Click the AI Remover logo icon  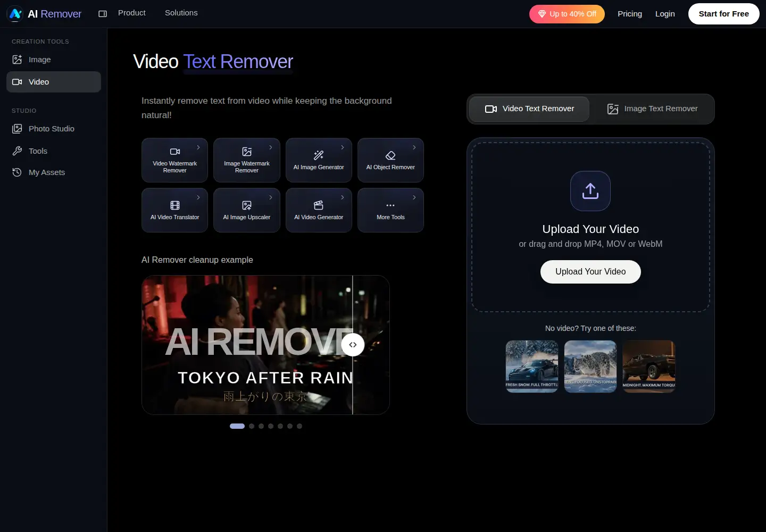point(15,14)
